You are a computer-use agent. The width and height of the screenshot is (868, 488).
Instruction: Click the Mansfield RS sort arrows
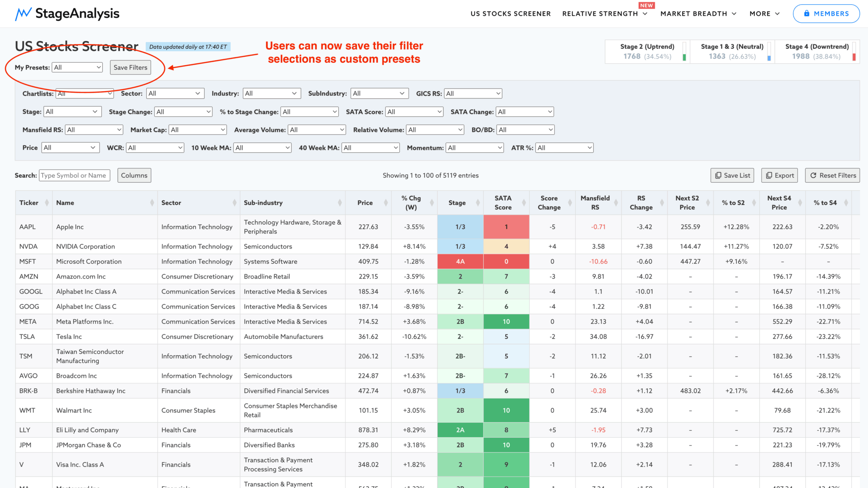pyautogui.click(x=616, y=203)
